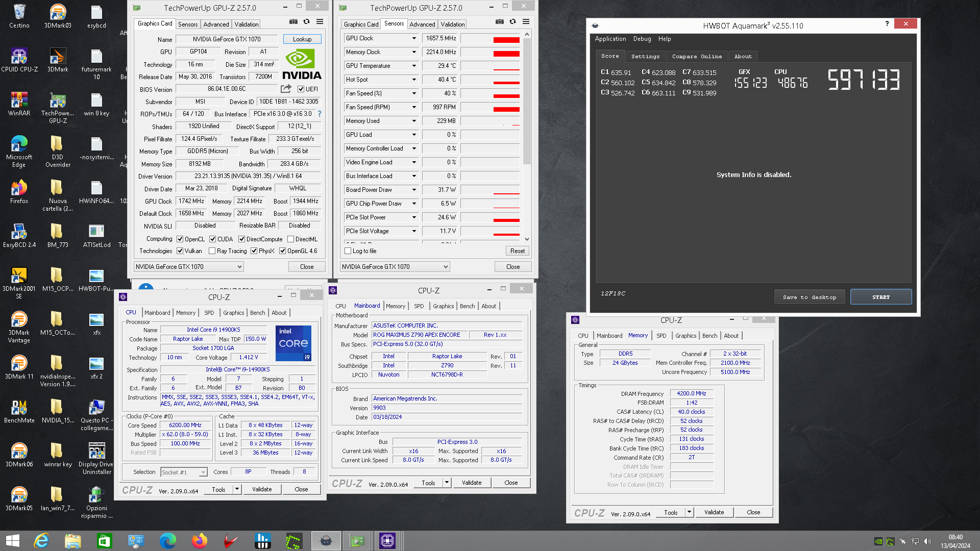The image size is (980, 551).
Task: Click the NVIDIA logo in GPU-Z
Action: pyautogui.click(x=302, y=65)
